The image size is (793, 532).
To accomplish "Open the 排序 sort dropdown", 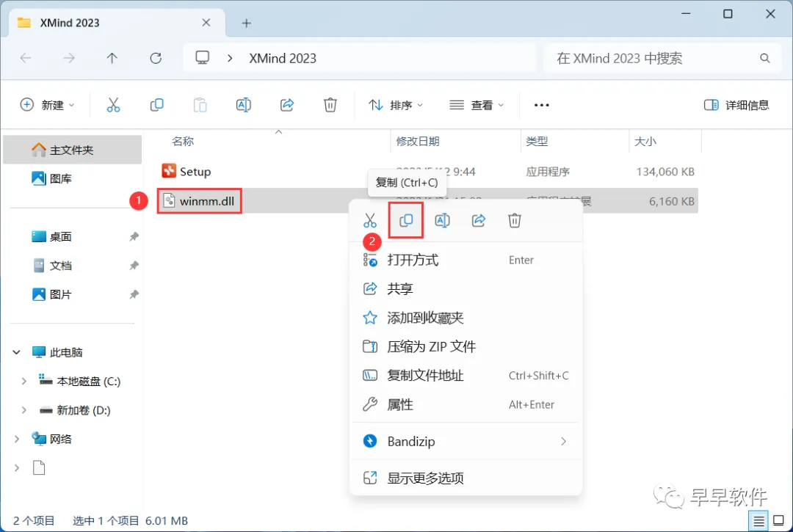I will click(x=396, y=105).
